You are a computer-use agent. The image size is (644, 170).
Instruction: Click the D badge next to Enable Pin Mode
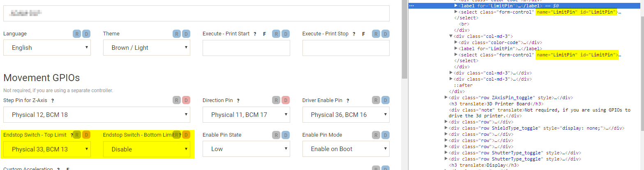tap(385, 135)
